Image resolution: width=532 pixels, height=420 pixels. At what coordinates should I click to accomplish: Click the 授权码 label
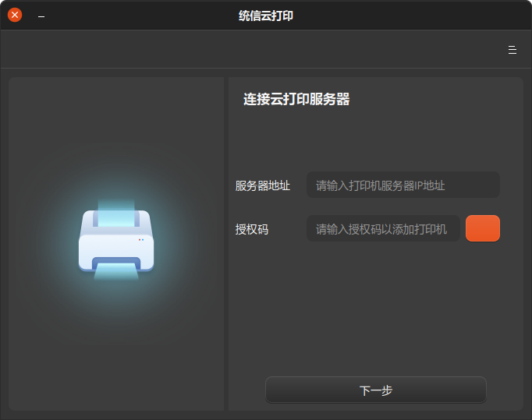[x=251, y=229]
